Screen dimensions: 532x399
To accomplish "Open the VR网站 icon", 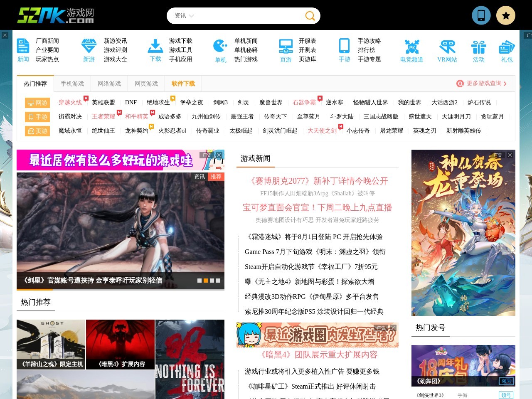I will 447,47.
